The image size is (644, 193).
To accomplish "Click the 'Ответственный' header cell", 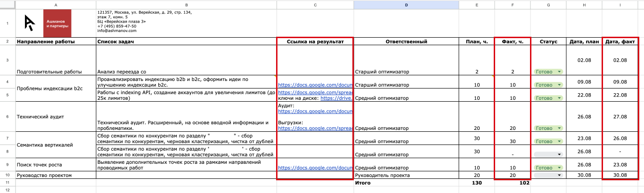I will 406,41.
